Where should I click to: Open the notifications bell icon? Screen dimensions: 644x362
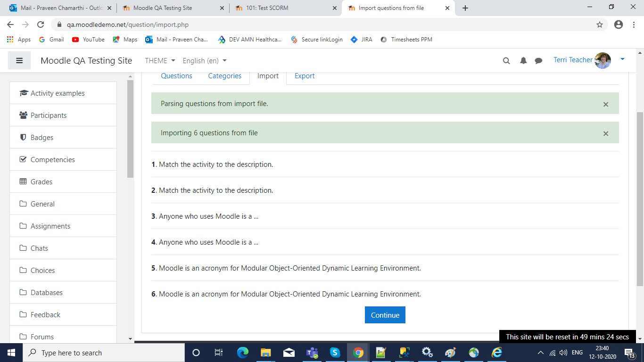[x=523, y=60]
